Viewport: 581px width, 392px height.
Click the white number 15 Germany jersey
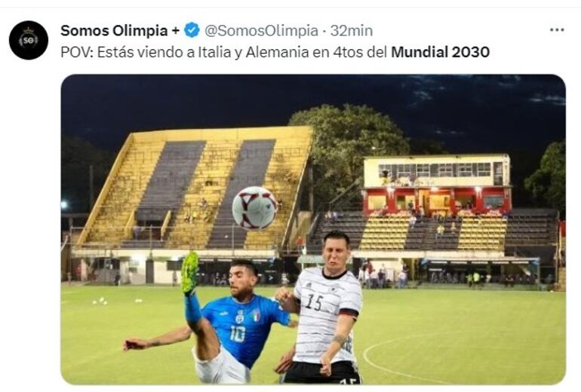pyautogui.click(x=327, y=314)
